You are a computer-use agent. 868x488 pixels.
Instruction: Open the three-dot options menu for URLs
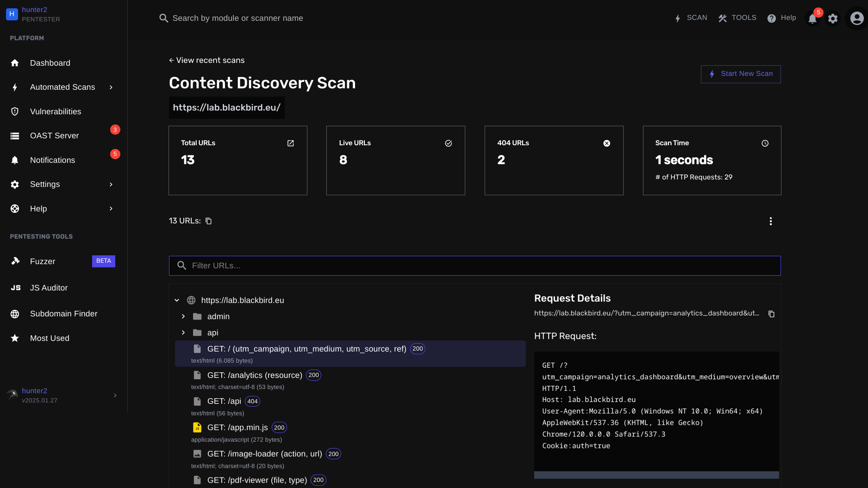tap(770, 221)
